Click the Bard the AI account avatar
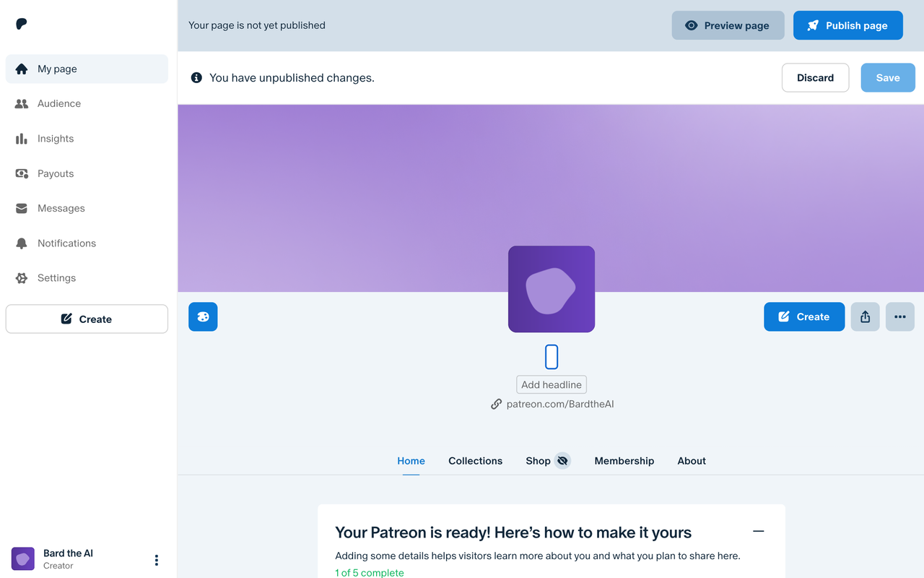The height and width of the screenshot is (578, 924). pyautogui.click(x=23, y=559)
